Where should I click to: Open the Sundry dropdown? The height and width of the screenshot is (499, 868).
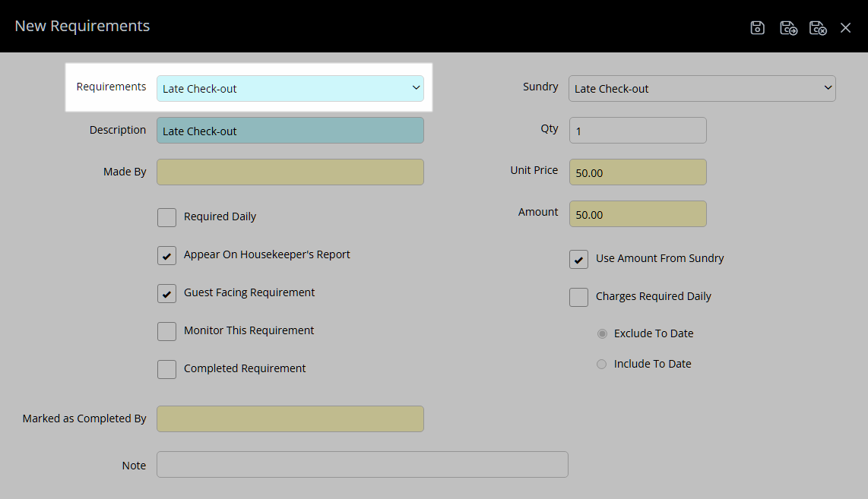[702, 89]
